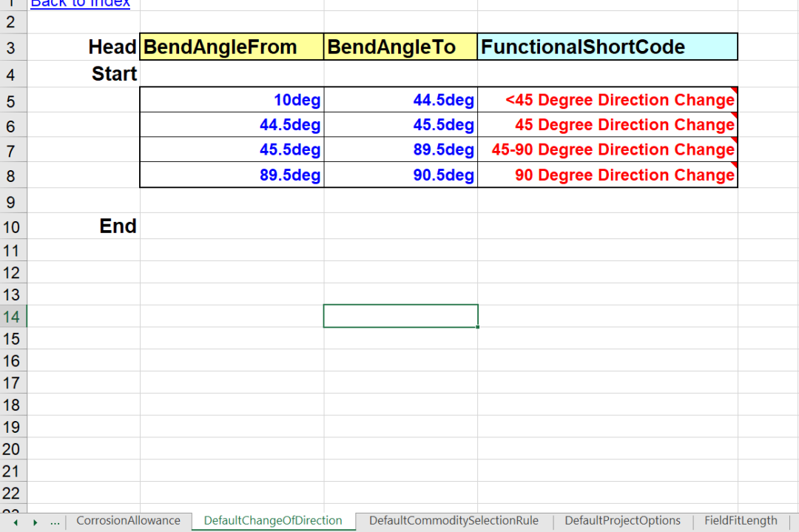Select the 45.5deg cell in row 6

point(400,125)
